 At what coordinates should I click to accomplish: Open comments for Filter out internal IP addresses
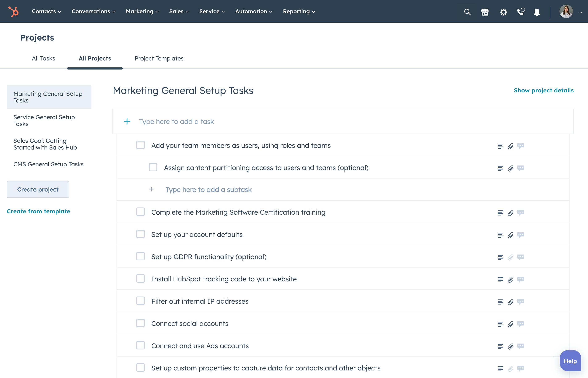[521, 302]
